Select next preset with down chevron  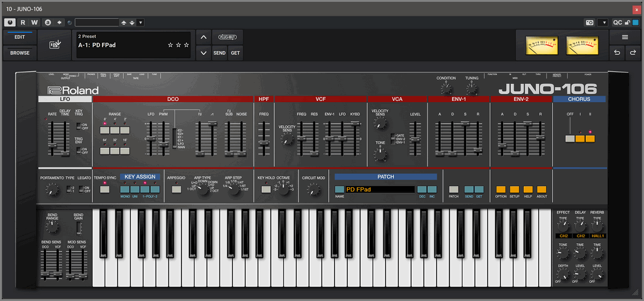tap(204, 53)
